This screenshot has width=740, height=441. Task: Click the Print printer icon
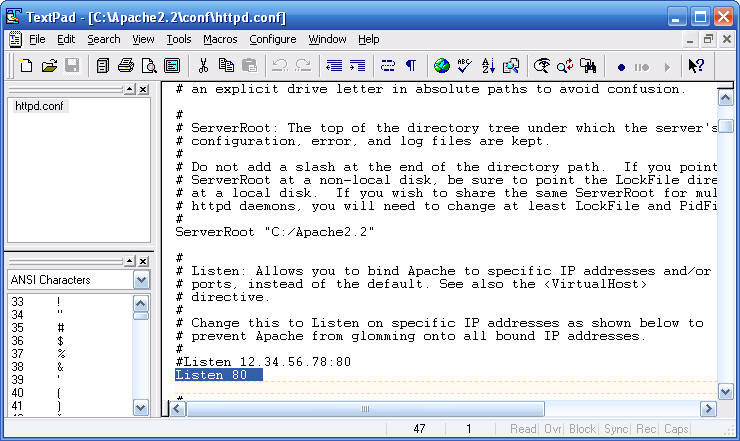(126, 66)
